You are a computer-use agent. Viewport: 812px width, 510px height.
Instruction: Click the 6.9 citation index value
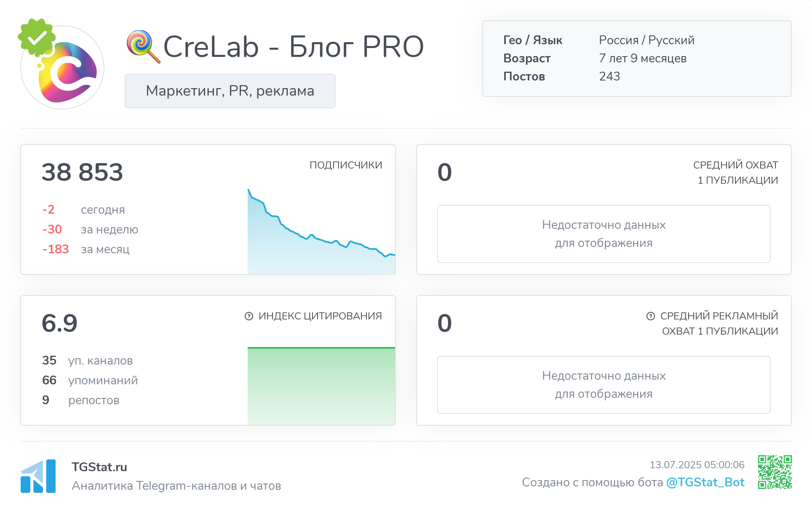pos(59,323)
